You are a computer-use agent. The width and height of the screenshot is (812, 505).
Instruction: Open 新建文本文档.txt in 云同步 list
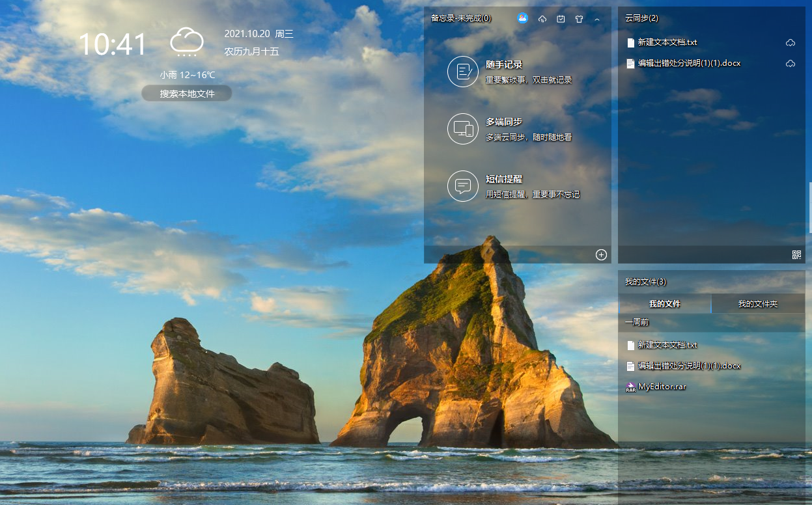click(667, 42)
